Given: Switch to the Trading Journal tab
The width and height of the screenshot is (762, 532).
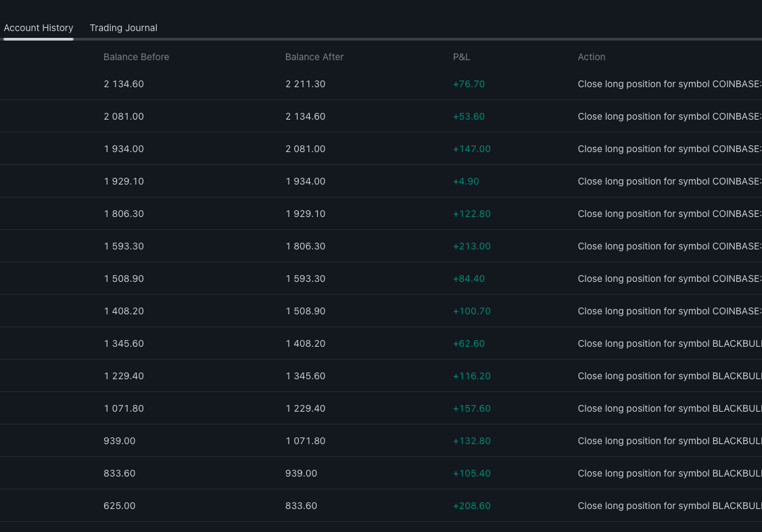Looking at the screenshot, I should [123, 28].
